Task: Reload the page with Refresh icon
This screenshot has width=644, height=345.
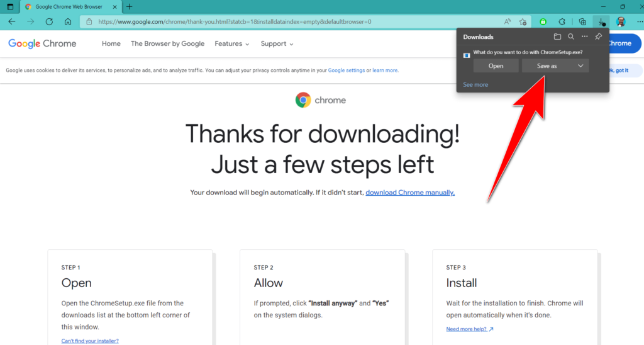Action: [49, 22]
